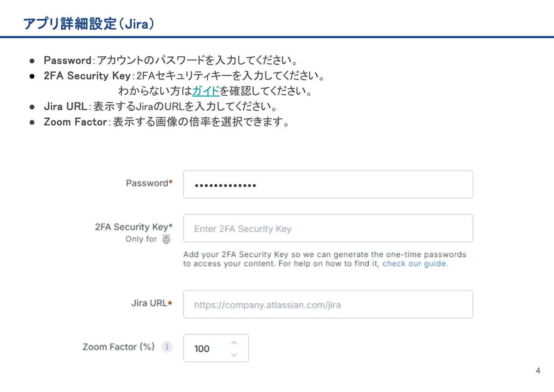Click the Only for text under 2FA label
This screenshot has height=392, width=554.
141,239
